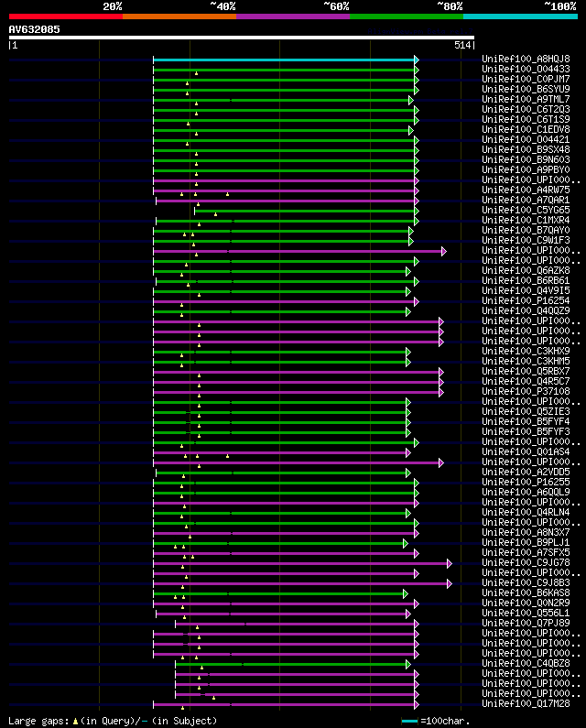Select the UniRef100_Q4R5C7 label
Image resolution: width=586 pixels, height=728 pixels.
526,381
